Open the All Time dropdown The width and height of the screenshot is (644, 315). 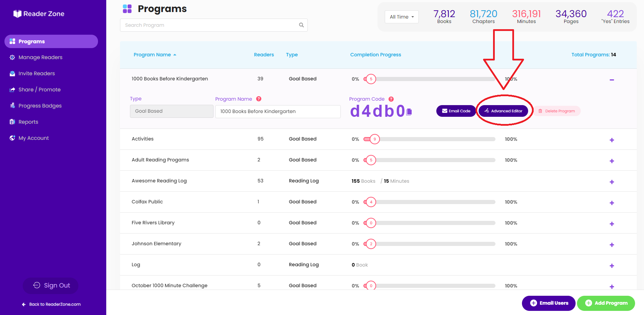click(402, 17)
